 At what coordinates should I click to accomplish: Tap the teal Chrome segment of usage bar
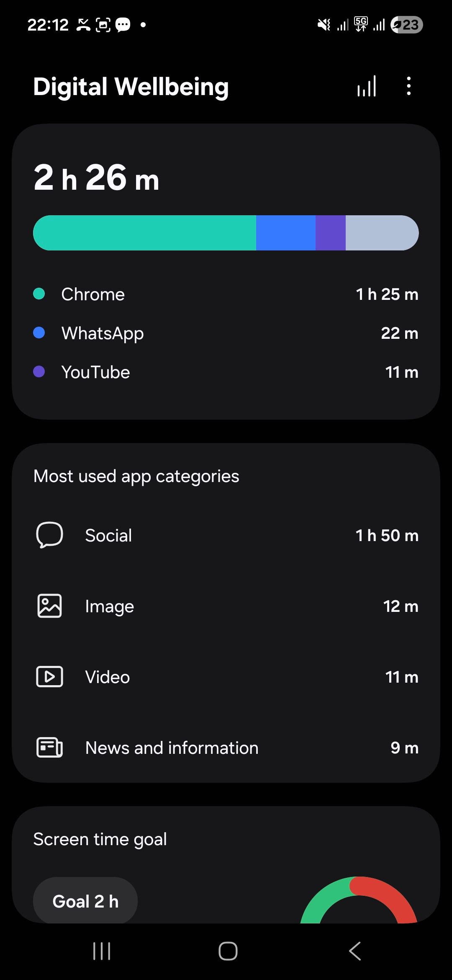(144, 233)
